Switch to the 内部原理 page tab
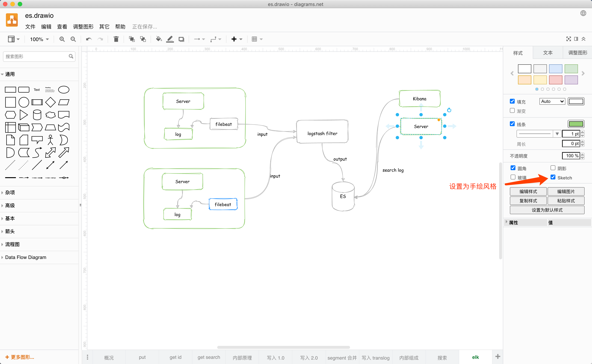The width and height of the screenshot is (592, 364). 242,358
